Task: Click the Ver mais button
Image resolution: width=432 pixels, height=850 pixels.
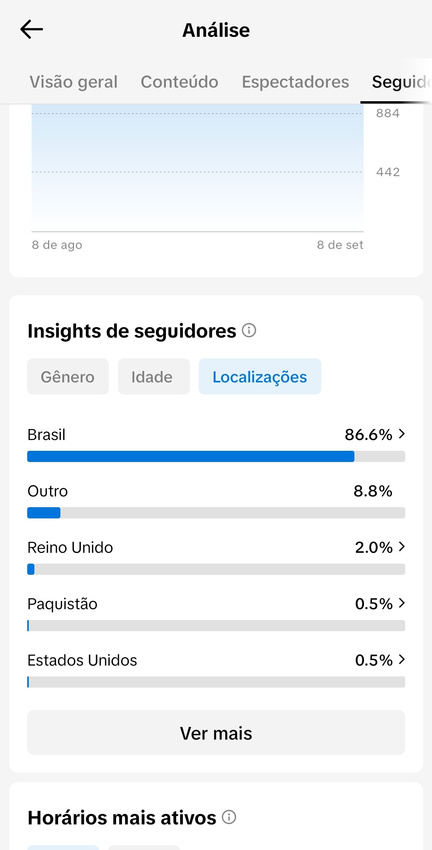Action: pyautogui.click(x=216, y=733)
